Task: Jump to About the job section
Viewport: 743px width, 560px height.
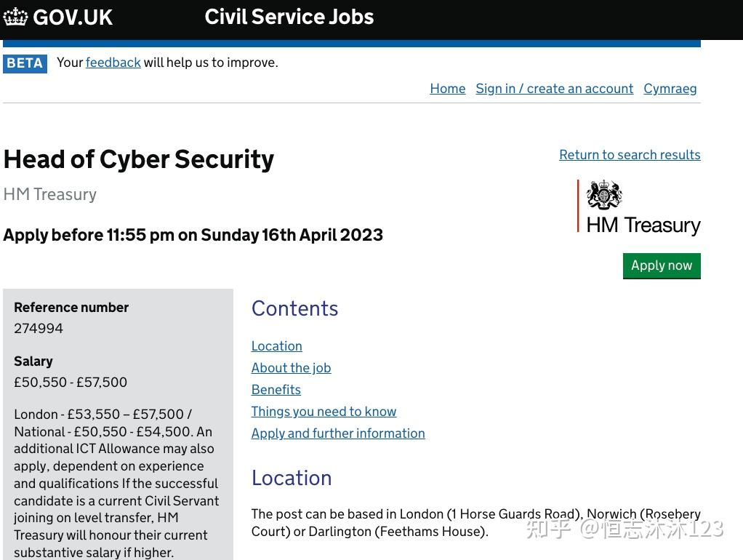Action: [x=291, y=368]
